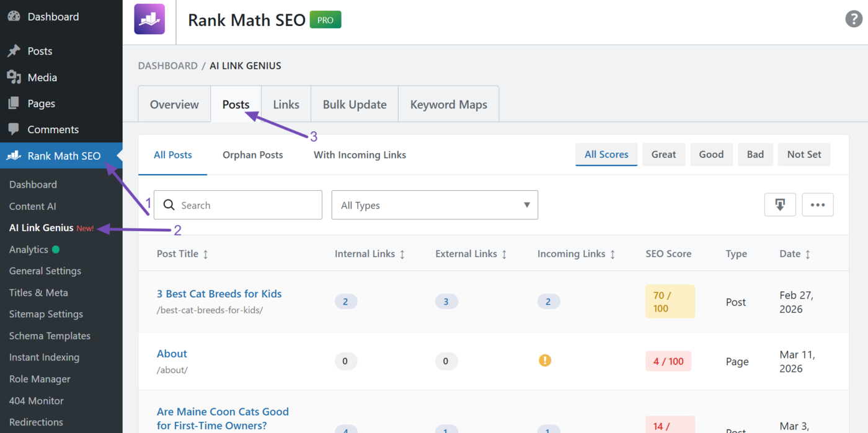Filter by Not Set score

point(804,154)
